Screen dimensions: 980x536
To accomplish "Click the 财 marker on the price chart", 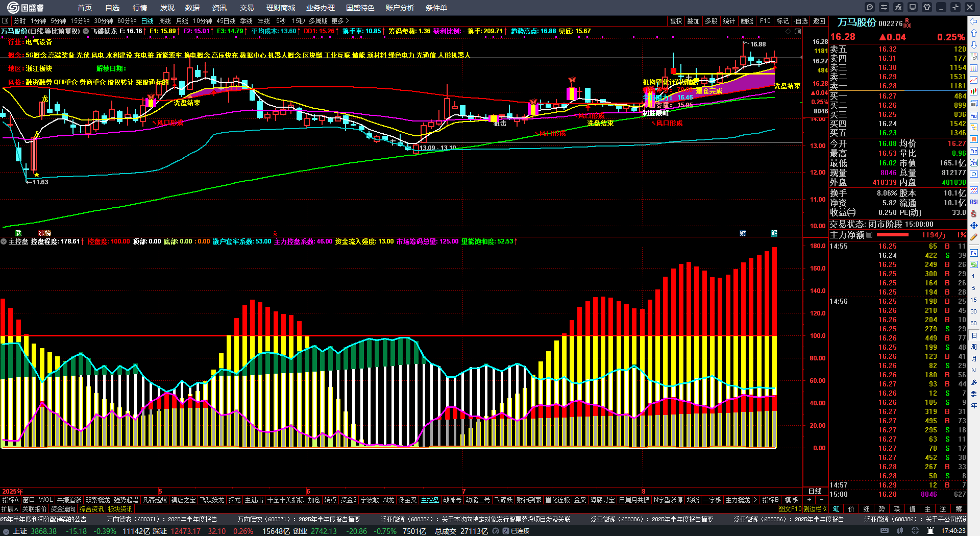I will coord(743,233).
